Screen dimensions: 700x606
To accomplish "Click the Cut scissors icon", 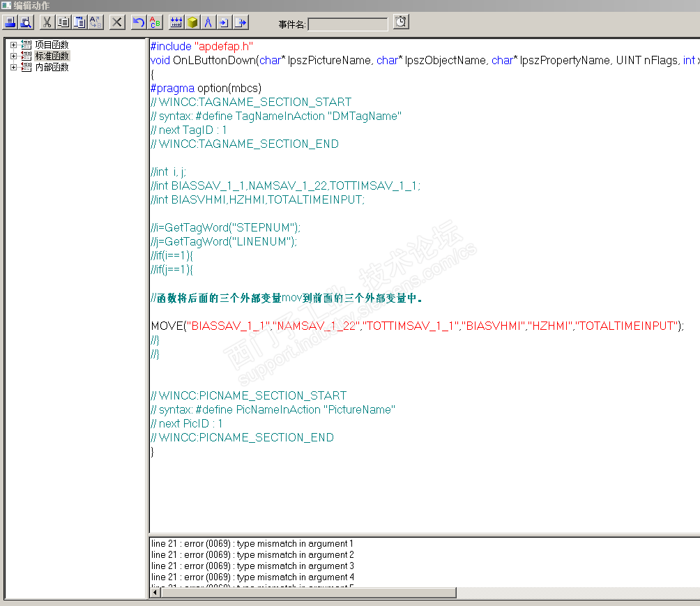I will 47,22.
